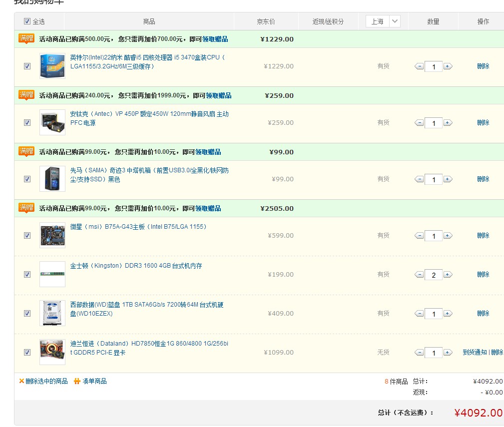The image size is (504, 427).
Task: Delete the Kingston memory from cart
Action: (x=483, y=274)
